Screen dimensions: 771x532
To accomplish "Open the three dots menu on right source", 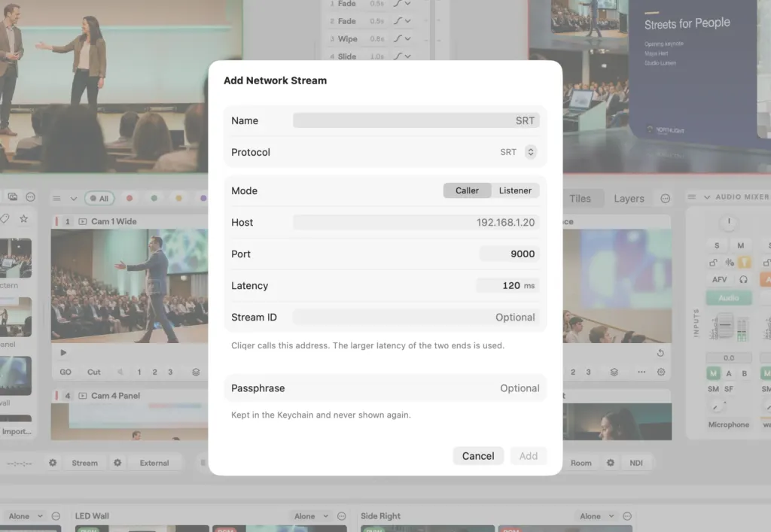I will pyautogui.click(x=641, y=372).
